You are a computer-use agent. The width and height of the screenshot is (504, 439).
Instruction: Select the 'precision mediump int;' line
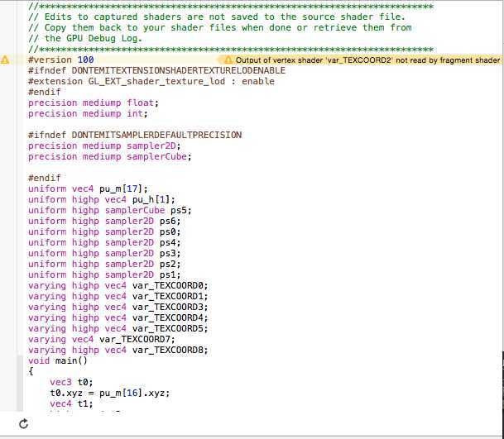pos(87,114)
